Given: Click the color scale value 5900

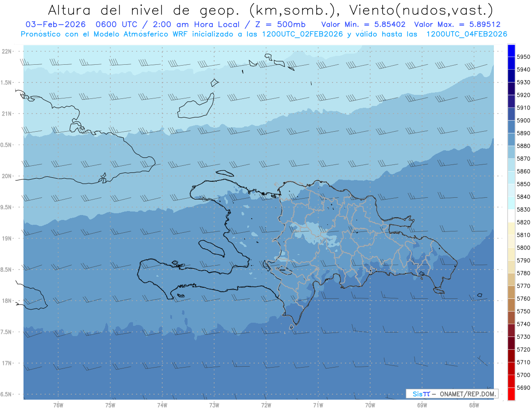Looking at the screenshot, I should pos(523,121).
